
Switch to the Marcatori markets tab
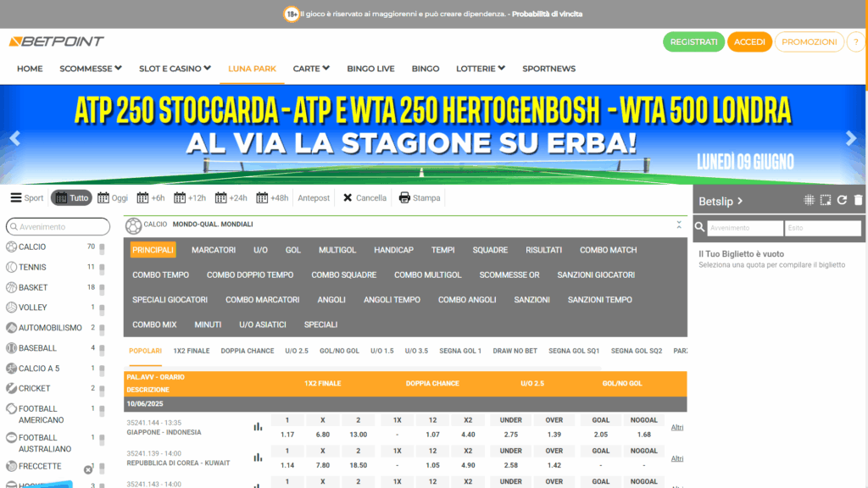213,250
